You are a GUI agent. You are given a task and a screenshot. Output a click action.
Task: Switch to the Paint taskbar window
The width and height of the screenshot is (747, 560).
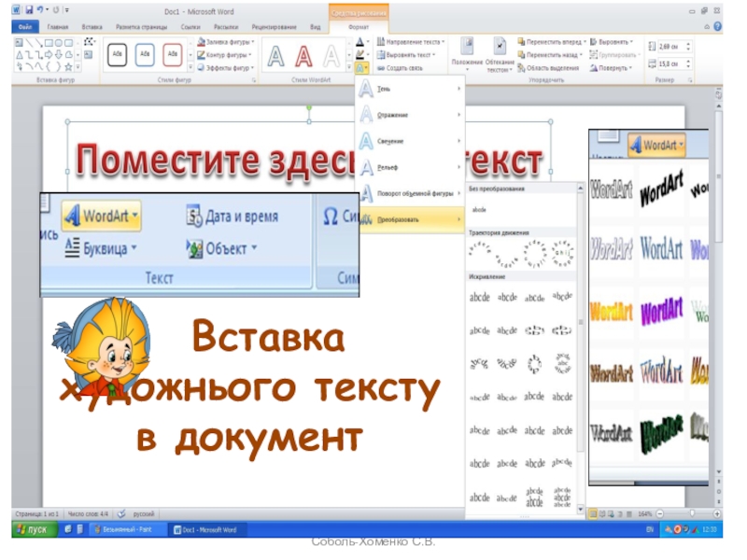click(128, 529)
